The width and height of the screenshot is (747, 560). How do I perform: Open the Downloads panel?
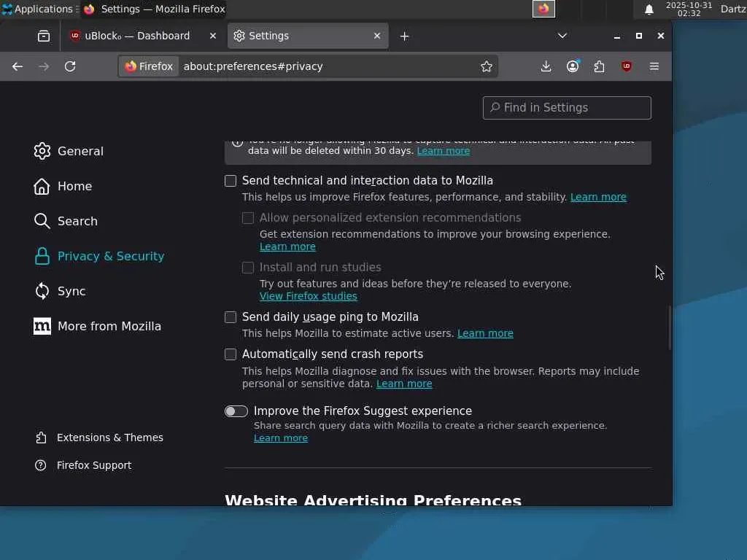coord(546,66)
